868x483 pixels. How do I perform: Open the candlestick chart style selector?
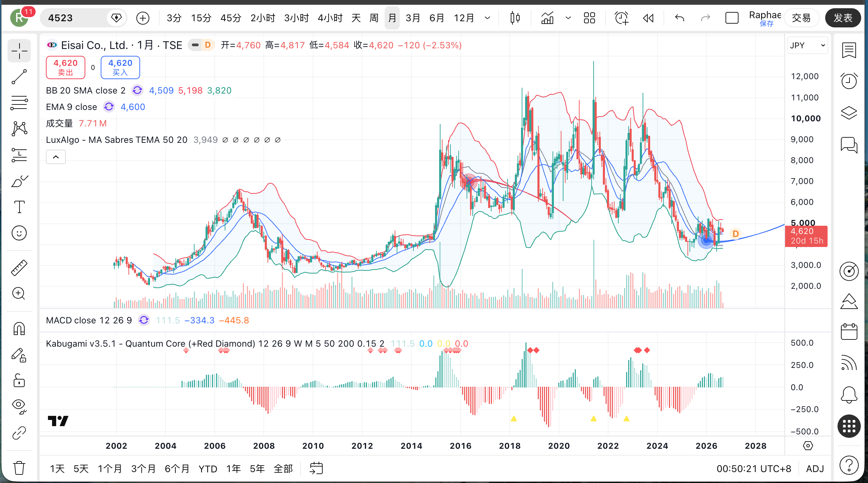point(515,18)
